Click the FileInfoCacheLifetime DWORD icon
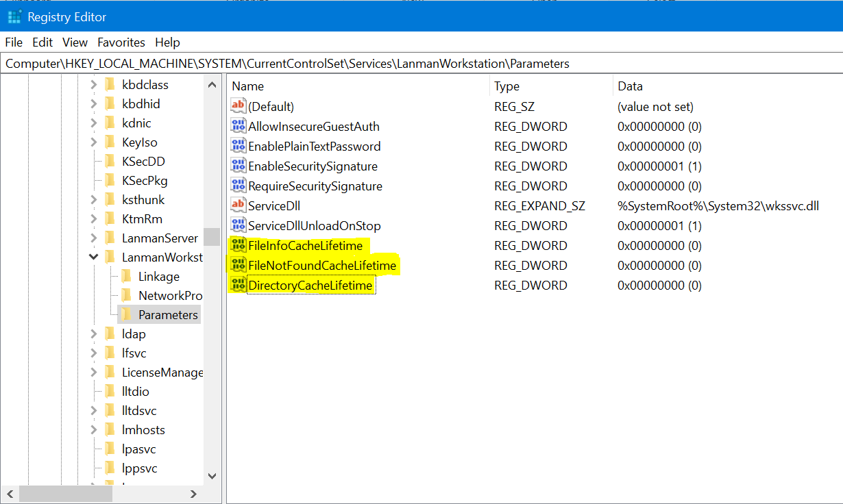 (x=238, y=246)
